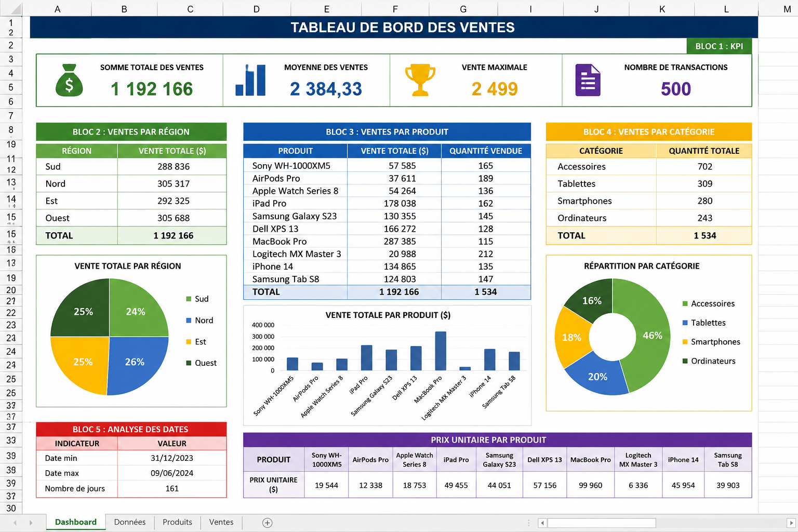The width and height of the screenshot is (798, 532).
Task: Click the 'BLOC 4 : VENTES PAR CATÉGORIE' header
Action: [649, 132]
